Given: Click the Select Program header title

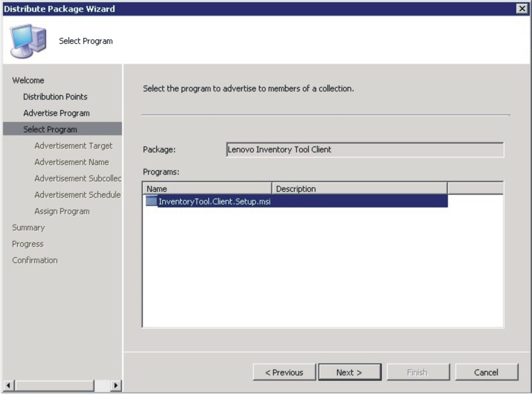Looking at the screenshot, I should click(x=86, y=41).
